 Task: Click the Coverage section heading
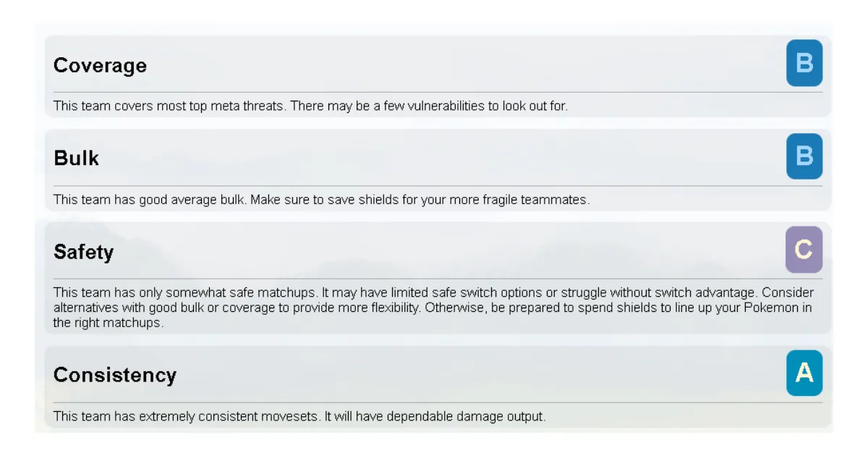click(100, 66)
